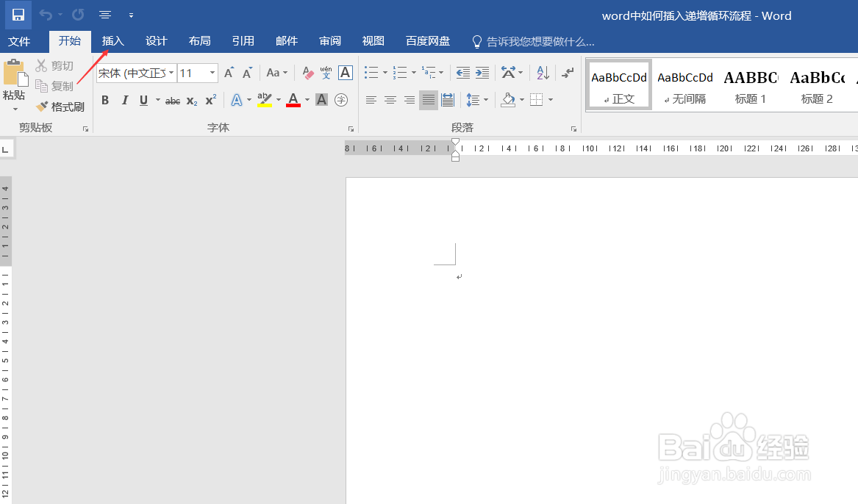Apply underline to text
The height and width of the screenshot is (504, 858).
pos(142,100)
